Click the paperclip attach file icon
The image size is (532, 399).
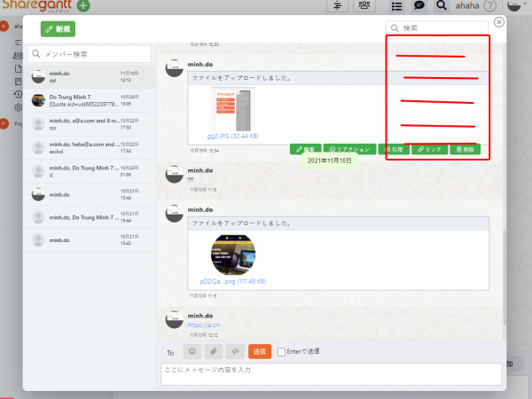tap(214, 350)
